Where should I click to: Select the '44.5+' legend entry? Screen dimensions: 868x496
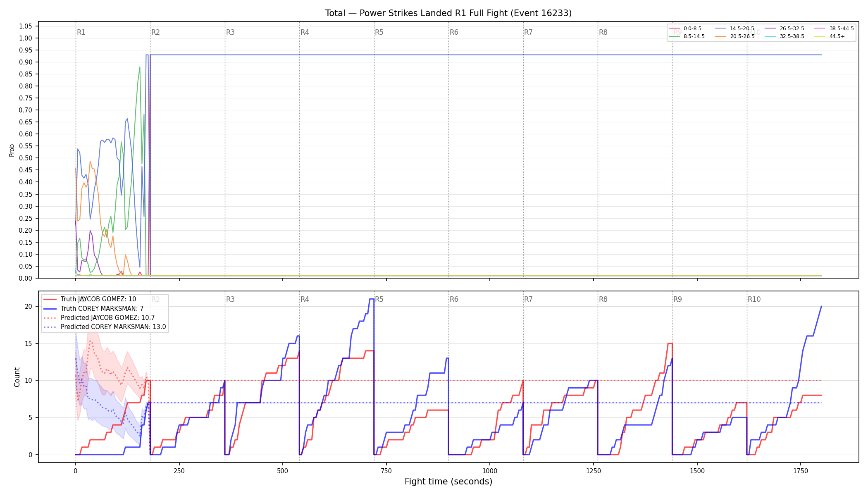coord(830,36)
